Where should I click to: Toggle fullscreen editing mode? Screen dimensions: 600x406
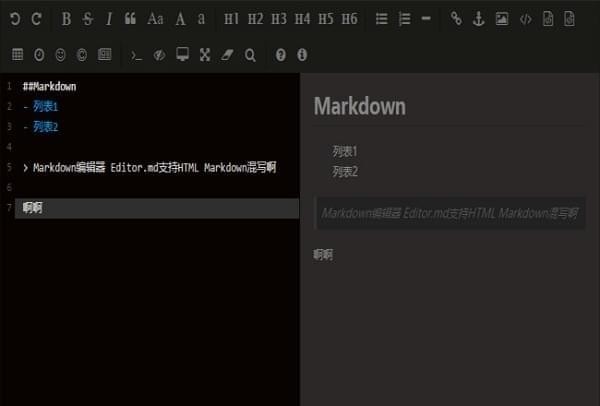pyautogui.click(x=205, y=55)
